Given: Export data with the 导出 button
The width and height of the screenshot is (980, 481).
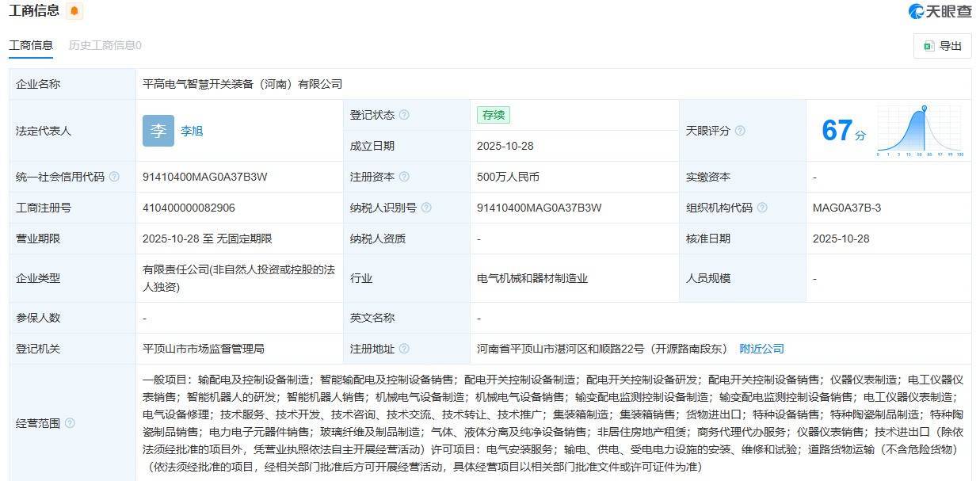Looking at the screenshot, I should pyautogui.click(x=942, y=46).
